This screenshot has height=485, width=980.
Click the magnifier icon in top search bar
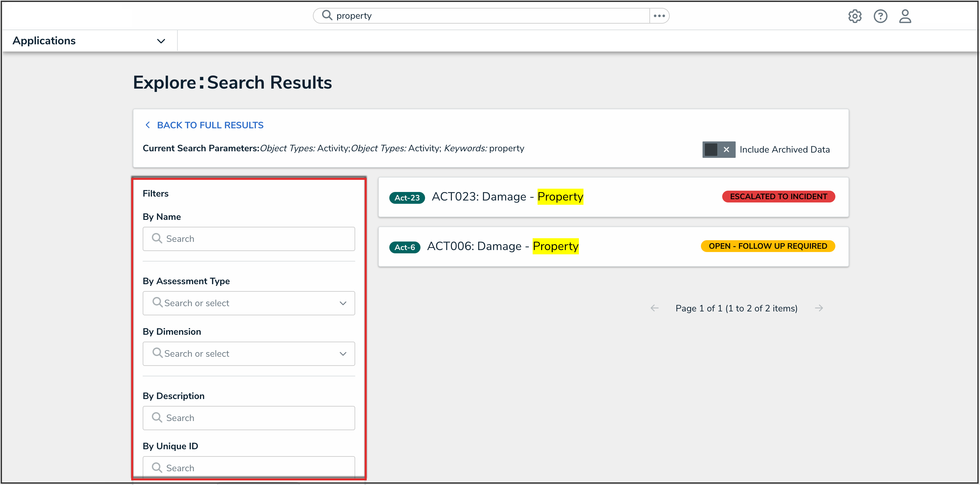click(x=327, y=15)
